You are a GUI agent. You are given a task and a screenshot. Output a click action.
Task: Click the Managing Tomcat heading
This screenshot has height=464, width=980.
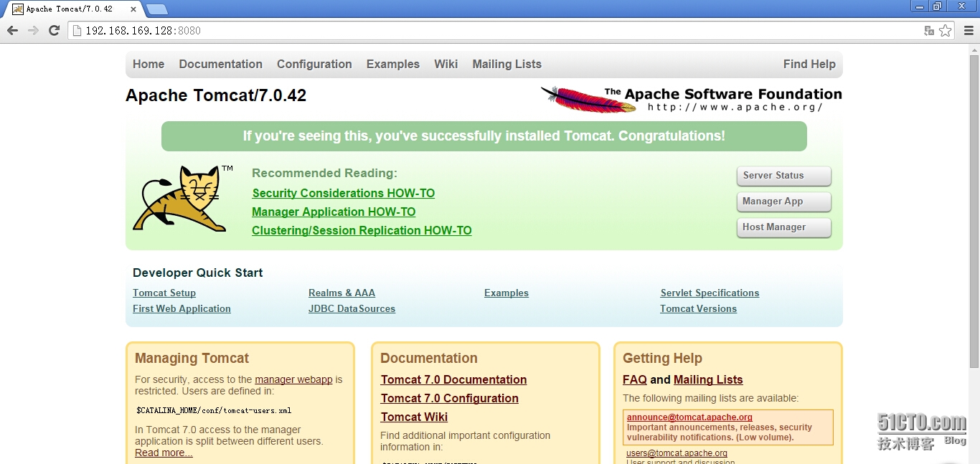(x=192, y=358)
